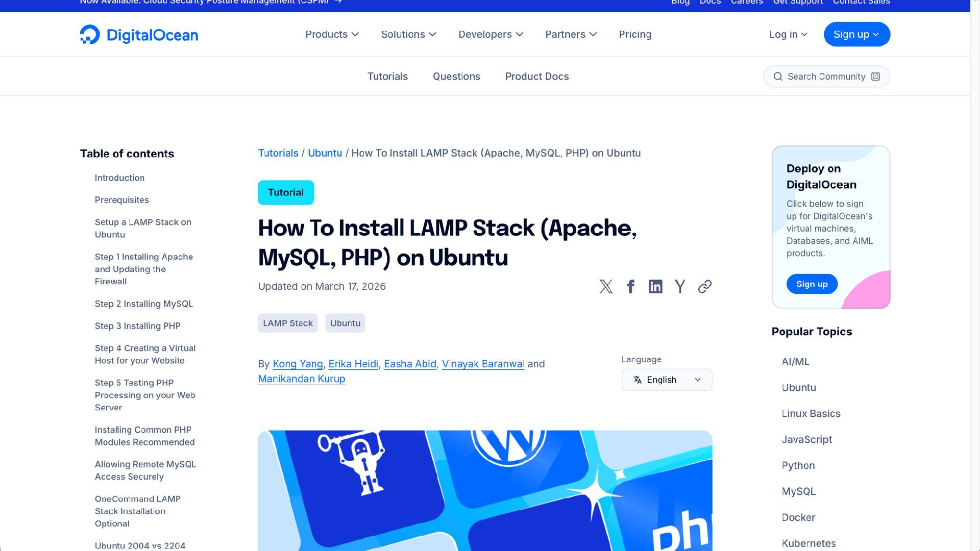Screen dimensions: 980x551
Task: Switch to the Questions tab
Action: tap(456, 77)
